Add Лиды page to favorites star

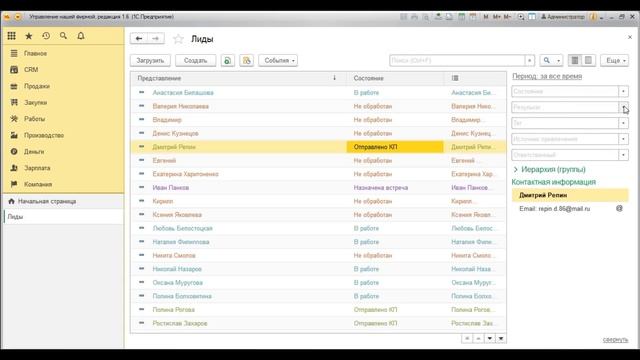(178, 39)
